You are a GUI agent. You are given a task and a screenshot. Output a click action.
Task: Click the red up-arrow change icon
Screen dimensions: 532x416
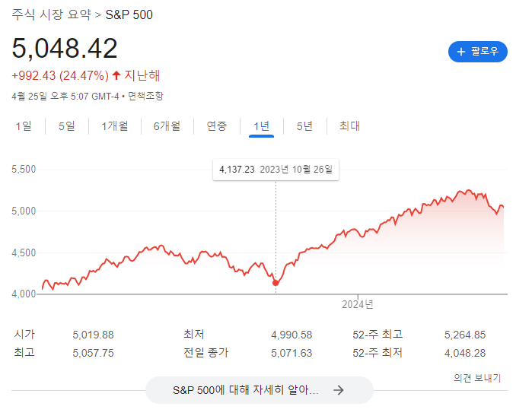pyautogui.click(x=116, y=75)
